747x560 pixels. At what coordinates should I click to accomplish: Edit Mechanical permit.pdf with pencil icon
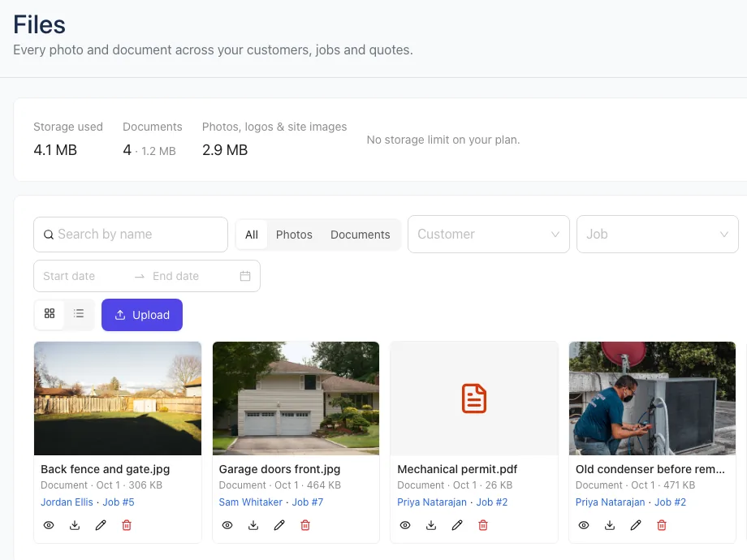(x=457, y=525)
